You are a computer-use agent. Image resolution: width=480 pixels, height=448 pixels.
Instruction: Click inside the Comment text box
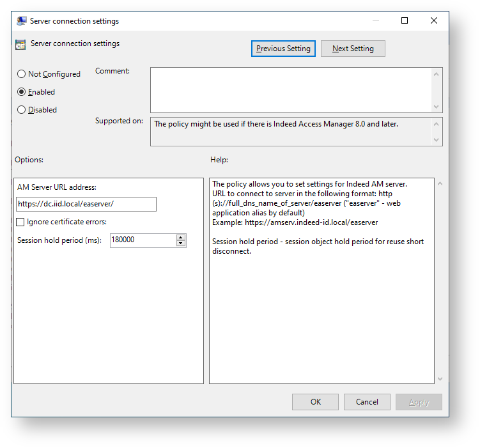click(291, 90)
